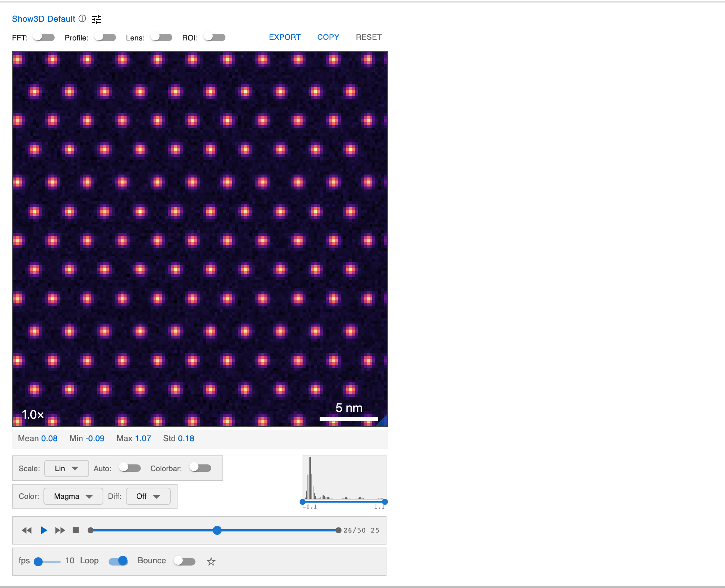Screen dimensions: 725x588
Task: Step backward one frame
Action: pyautogui.click(x=26, y=530)
